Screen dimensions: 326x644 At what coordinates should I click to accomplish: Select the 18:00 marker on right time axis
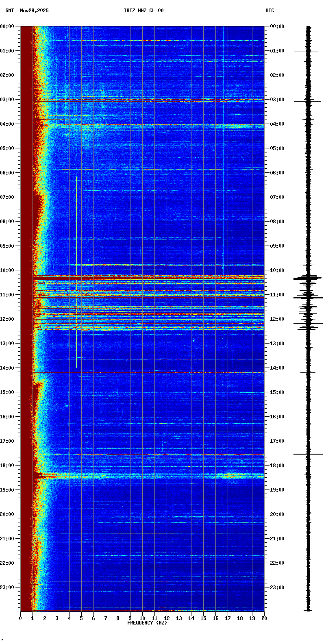pyautogui.click(x=277, y=466)
